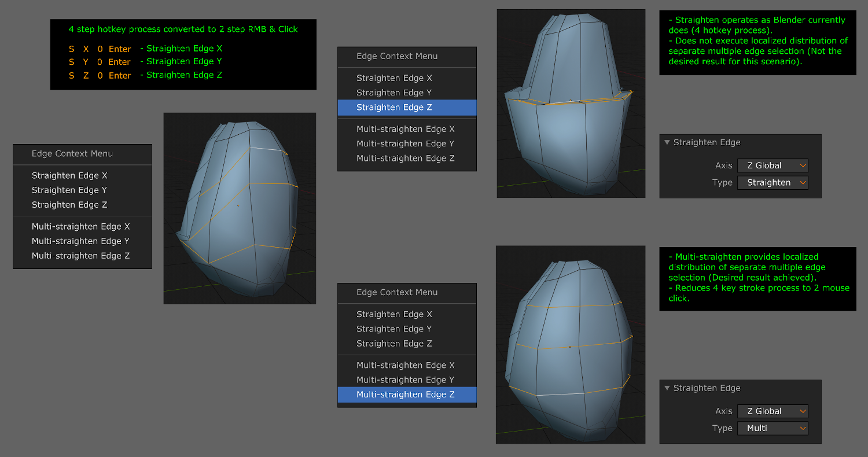Click Edge Context Menu title above highlighted Straighten Edge Z
Viewport: 868px width, 457px height.
tap(397, 56)
